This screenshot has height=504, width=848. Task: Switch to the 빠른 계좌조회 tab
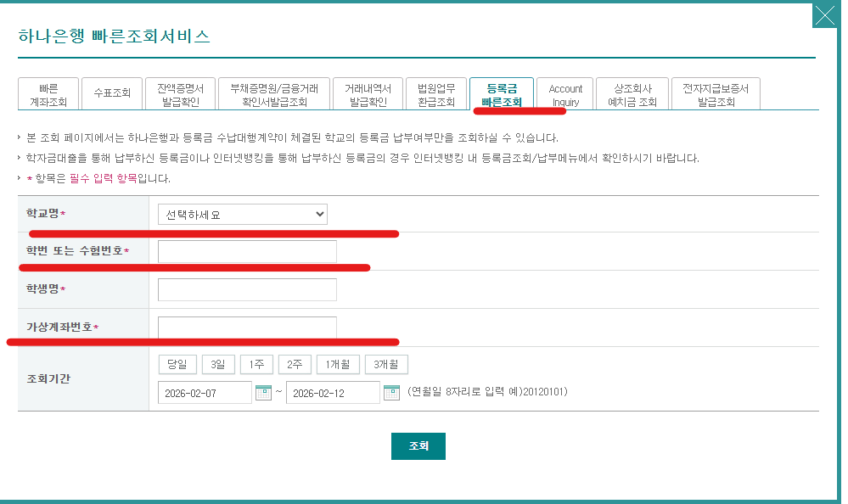pyautogui.click(x=48, y=94)
